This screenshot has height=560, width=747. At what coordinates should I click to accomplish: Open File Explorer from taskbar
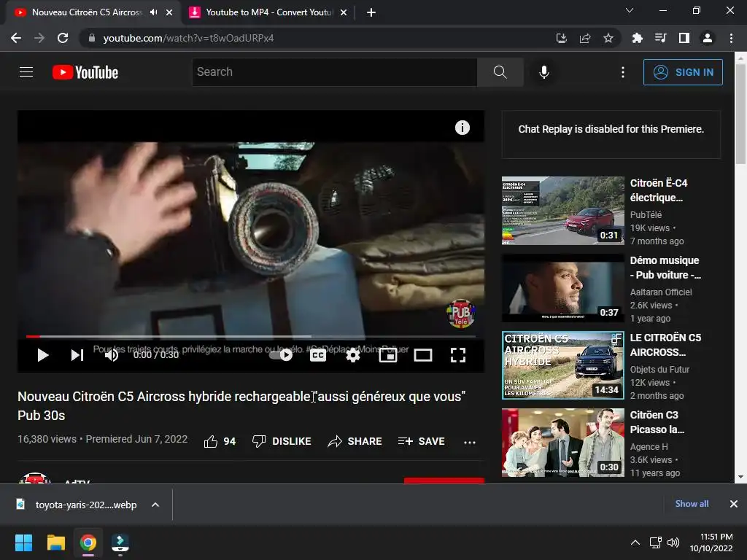pyautogui.click(x=55, y=542)
